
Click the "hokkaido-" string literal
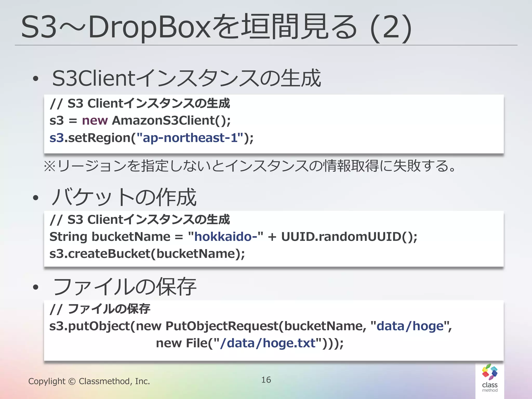(x=225, y=237)
